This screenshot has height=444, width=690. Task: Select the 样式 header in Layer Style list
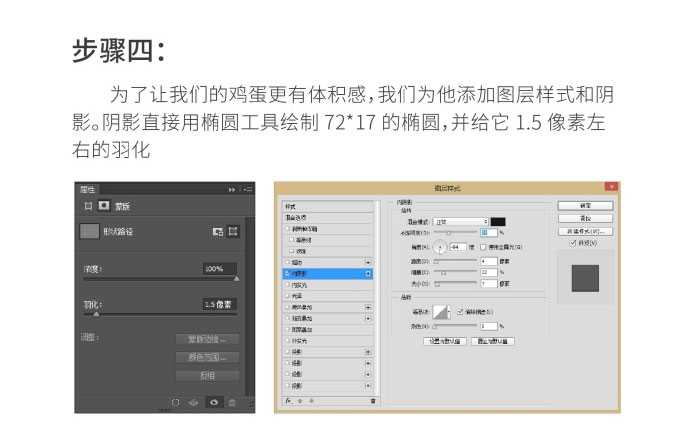point(328,206)
